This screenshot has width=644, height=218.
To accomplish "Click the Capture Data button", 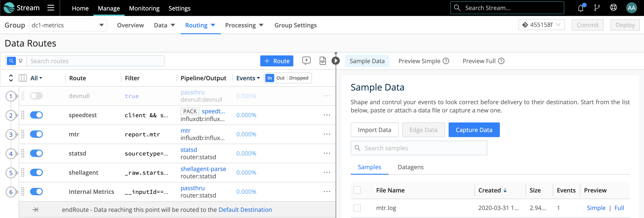I will point(474,130).
